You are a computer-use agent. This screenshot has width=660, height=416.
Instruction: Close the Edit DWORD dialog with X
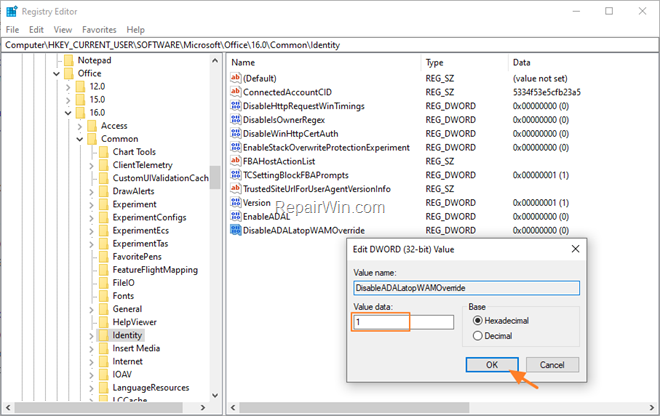click(575, 249)
